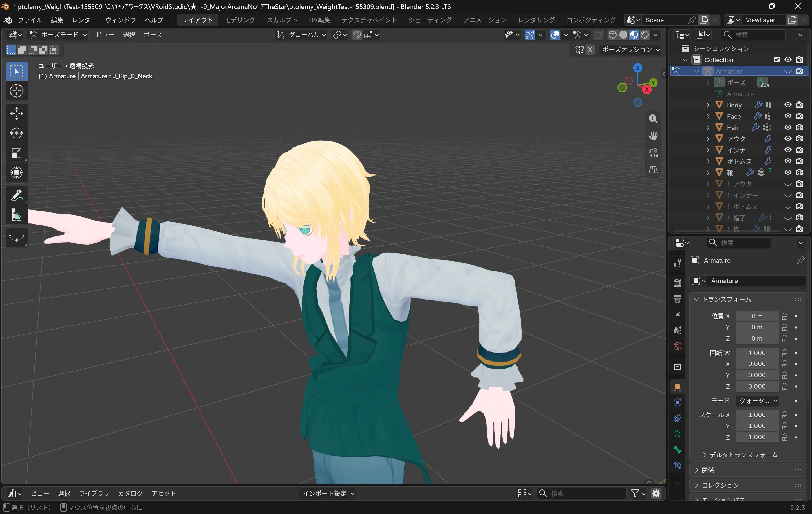
Task: Open the ポーズモード mode dropdown
Action: pos(58,35)
